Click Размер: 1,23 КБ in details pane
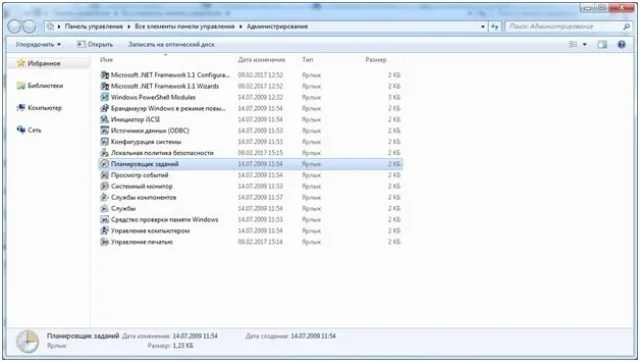 [170, 346]
